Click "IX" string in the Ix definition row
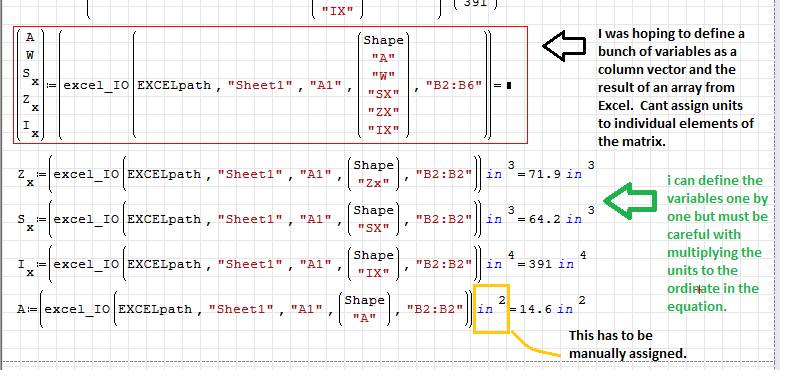 click(374, 273)
